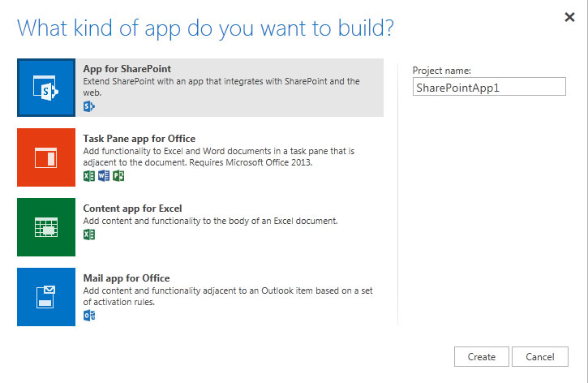Viewport: 588px width, 383px height.
Task: Select the blue Mail app for Office tile
Action: click(x=46, y=297)
